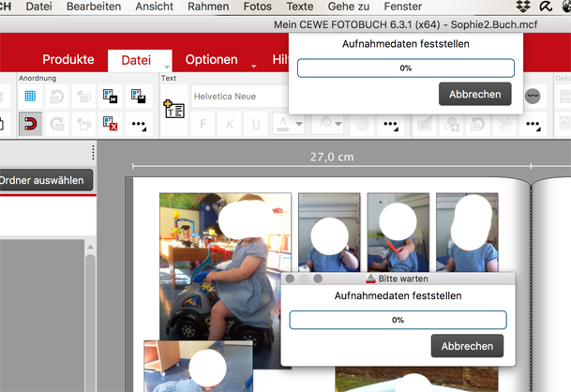Toggle the magnet snap icon
This screenshot has width=571, height=392.
pyautogui.click(x=30, y=124)
